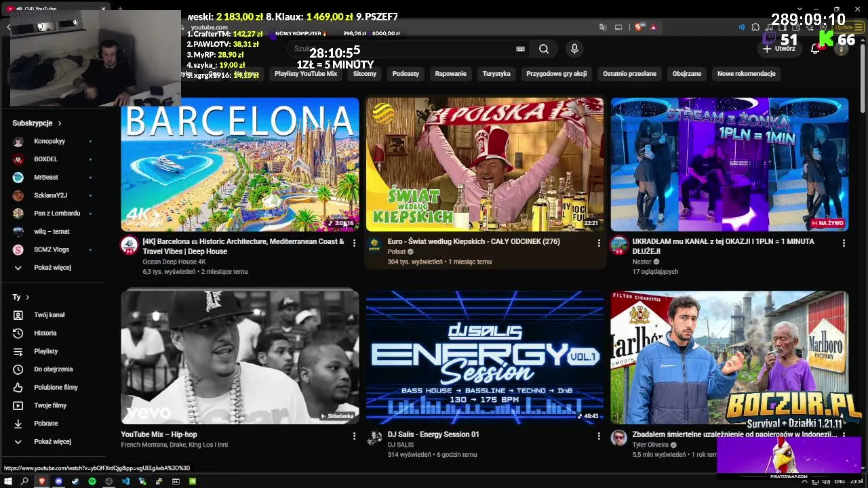Open the MrBeast channel avatar
This screenshot has height=488, width=868.
click(18, 178)
